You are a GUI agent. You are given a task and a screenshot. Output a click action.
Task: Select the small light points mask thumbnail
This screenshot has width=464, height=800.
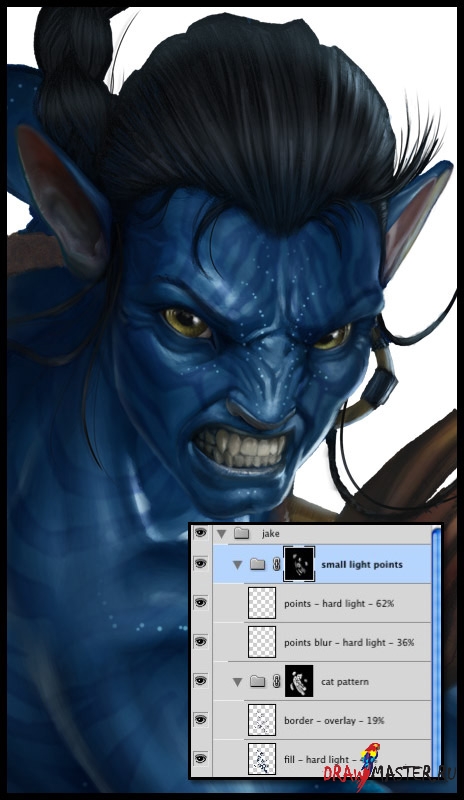(x=299, y=564)
